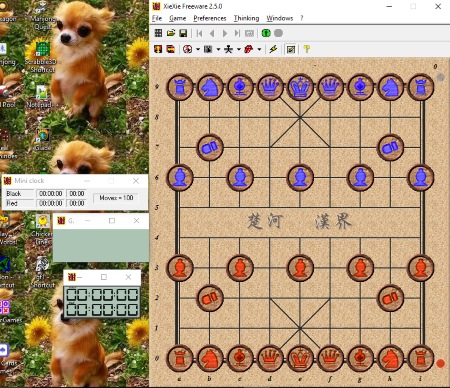The width and height of the screenshot is (450, 388).
Task: Open the Preferences menu
Action: pyautogui.click(x=210, y=18)
